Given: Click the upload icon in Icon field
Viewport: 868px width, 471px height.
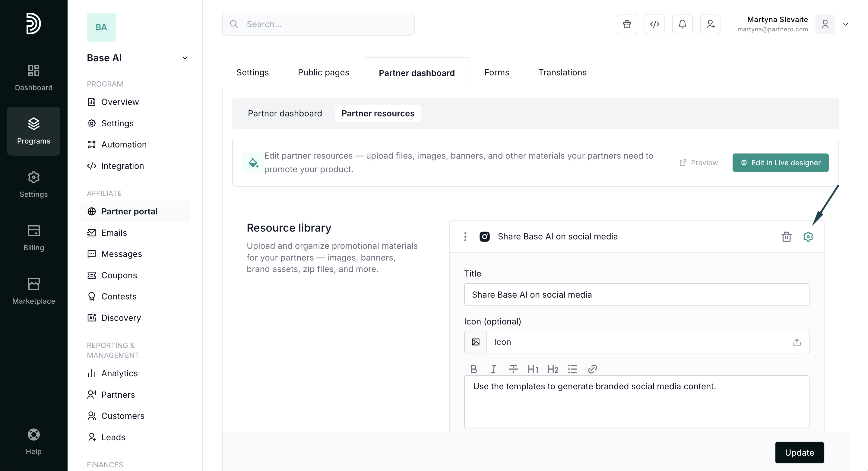Looking at the screenshot, I should (x=797, y=342).
